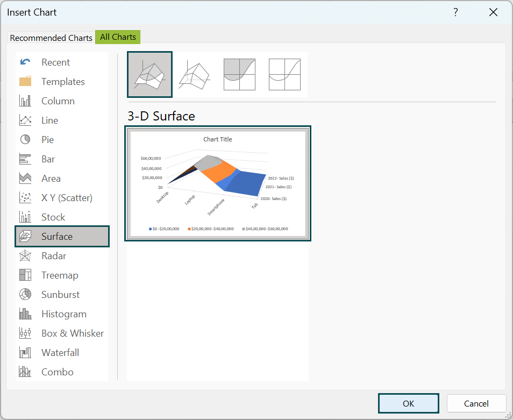
Task: Choose the X Y (Scatter) label
Action: 67,197
